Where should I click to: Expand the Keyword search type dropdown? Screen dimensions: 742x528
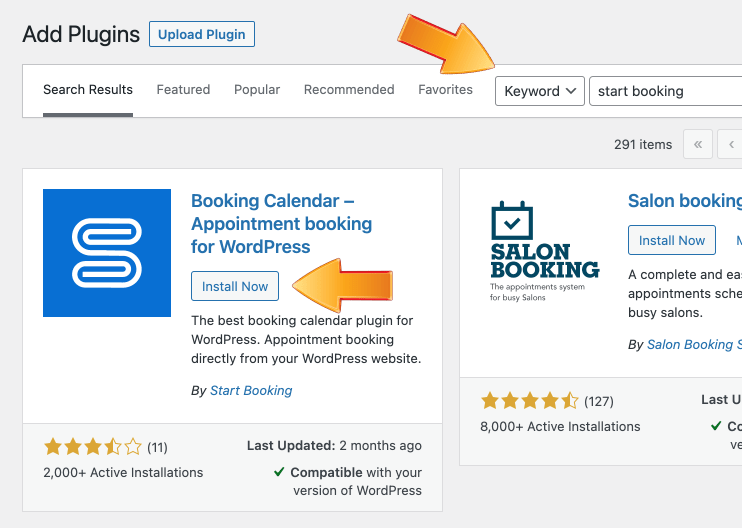(540, 91)
